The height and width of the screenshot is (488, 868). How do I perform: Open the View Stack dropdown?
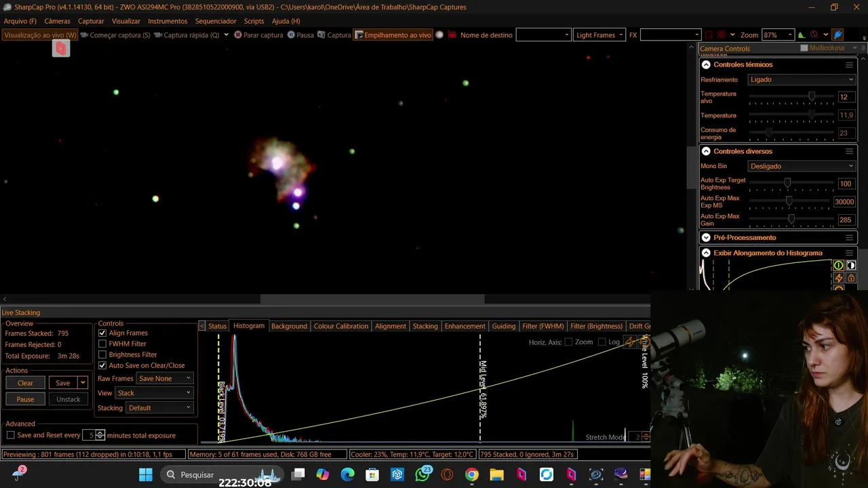pos(154,393)
